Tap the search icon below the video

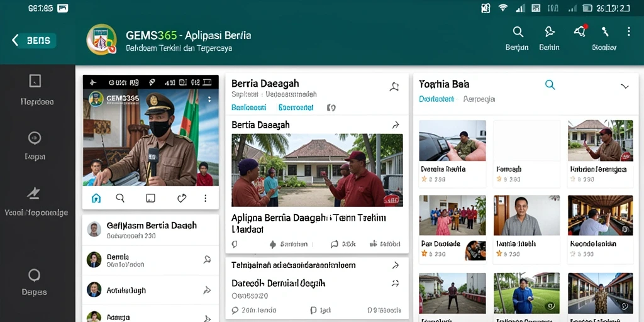pyautogui.click(x=120, y=198)
